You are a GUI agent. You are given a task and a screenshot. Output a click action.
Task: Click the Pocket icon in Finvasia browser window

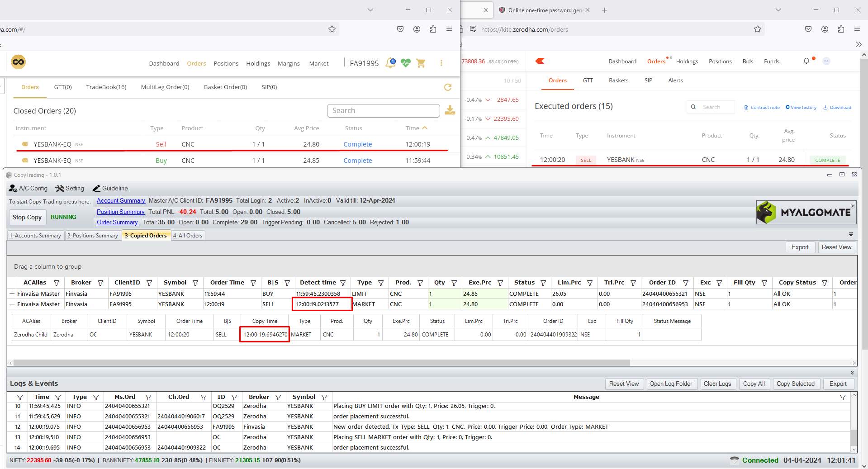[x=400, y=29]
